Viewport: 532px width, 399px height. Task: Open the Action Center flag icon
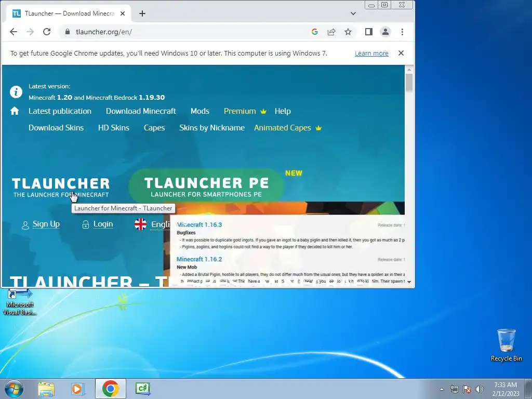tap(467, 389)
